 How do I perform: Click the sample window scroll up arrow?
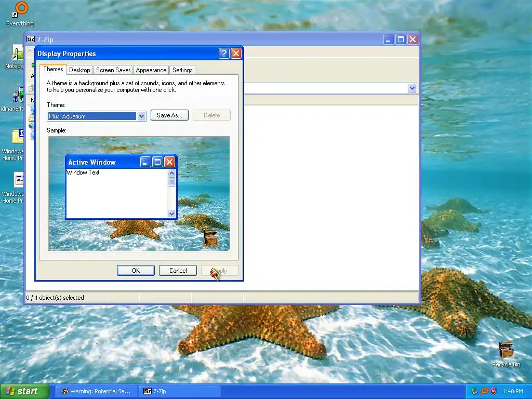(x=171, y=173)
